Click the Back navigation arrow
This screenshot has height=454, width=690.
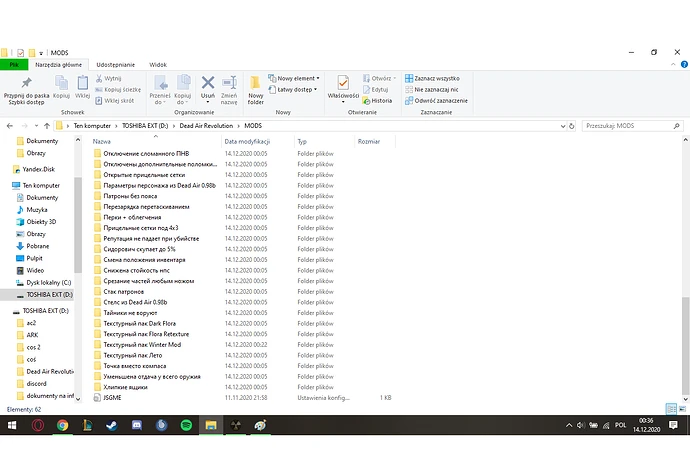[10, 126]
